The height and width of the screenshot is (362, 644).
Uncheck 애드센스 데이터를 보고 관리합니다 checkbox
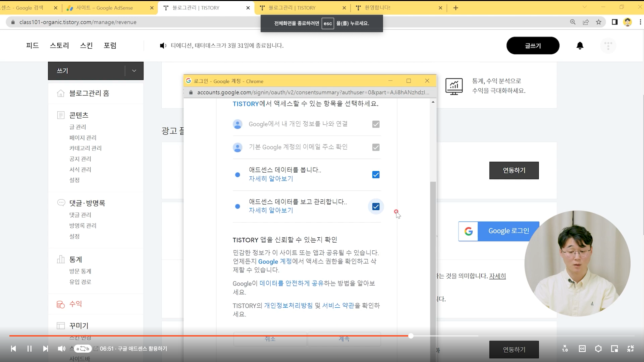point(376,206)
